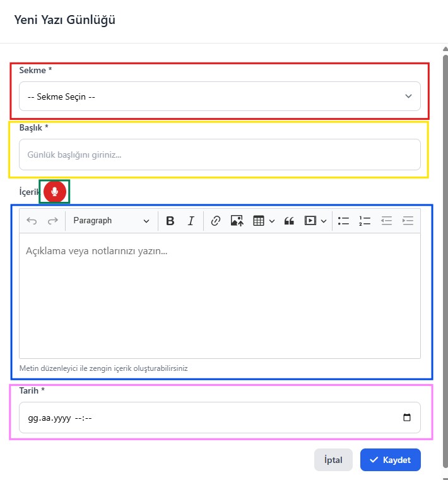The height and width of the screenshot is (480, 448).
Task: Toggle bold formatting in editor
Action: [170, 221]
